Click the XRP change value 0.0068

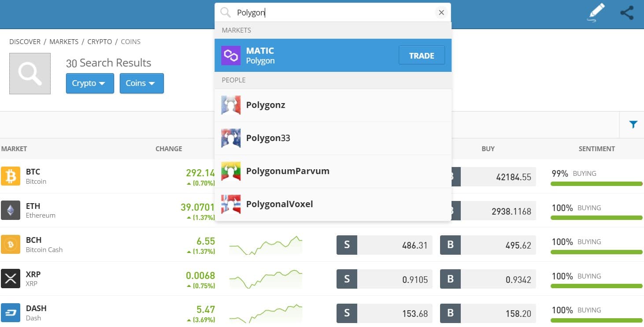(x=200, y=275)
